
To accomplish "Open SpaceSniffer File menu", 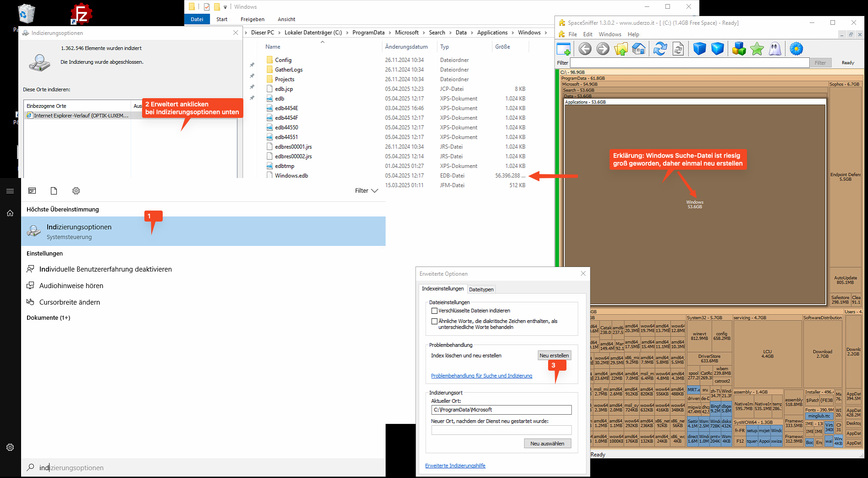I will (573, 34).
